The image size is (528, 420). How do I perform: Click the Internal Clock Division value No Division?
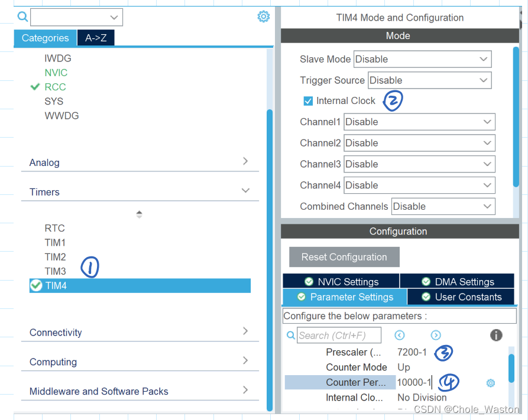[x=422, y=398]
